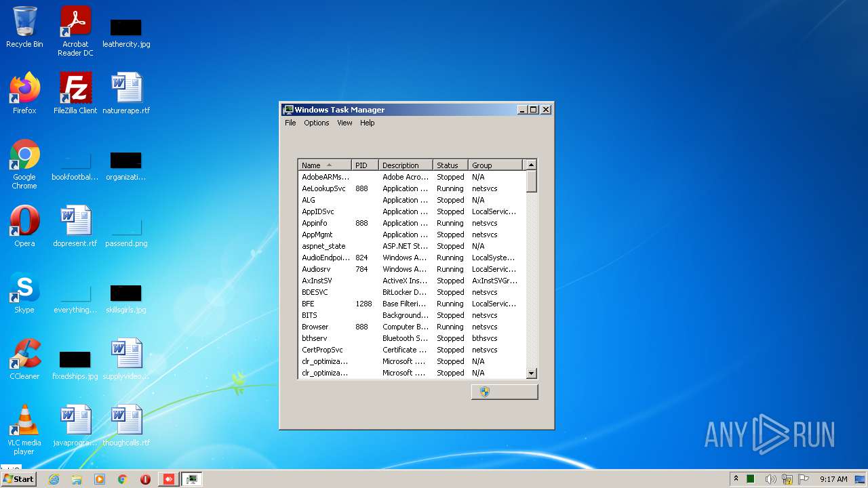Viewport: 868px width, 488px height.
Task: Select the naturerape.rtf document icon
Action: (126, 94)
